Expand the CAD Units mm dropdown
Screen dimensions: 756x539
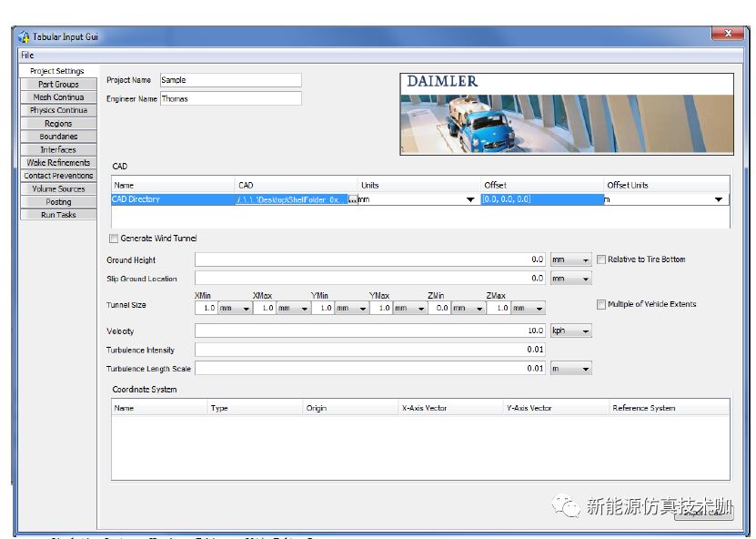coord(470,199)
